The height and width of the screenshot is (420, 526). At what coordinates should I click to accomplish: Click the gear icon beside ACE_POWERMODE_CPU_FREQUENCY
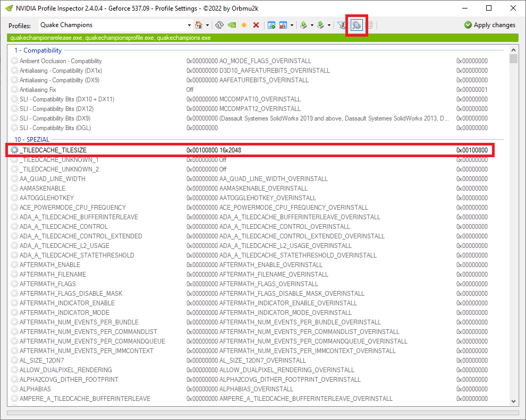pos(14,208)
